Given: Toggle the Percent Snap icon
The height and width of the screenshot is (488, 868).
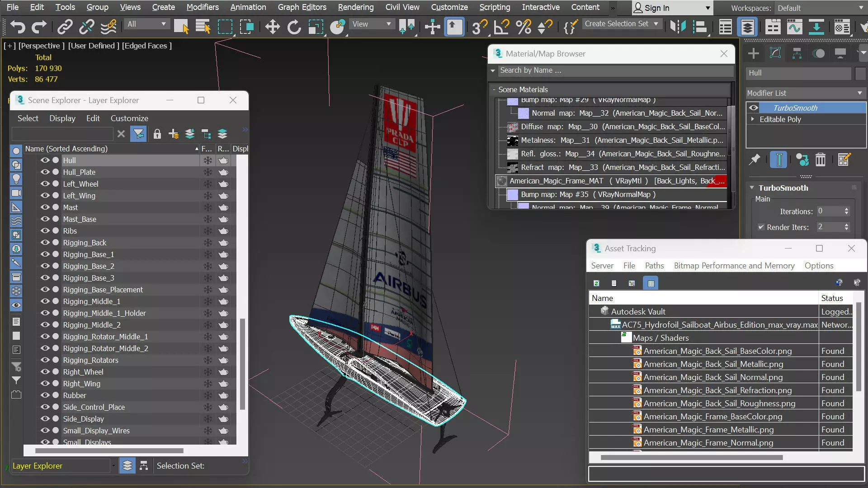Looking at the screenshot, I should [524, 27].
